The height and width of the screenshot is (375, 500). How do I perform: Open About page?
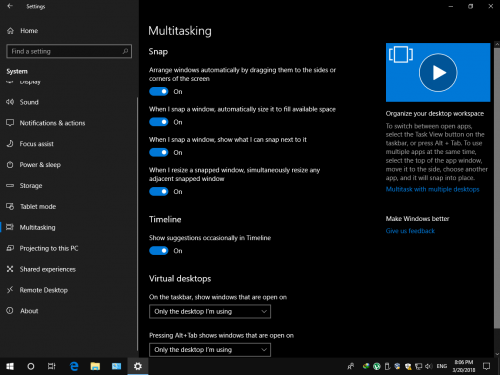[29, 311]
